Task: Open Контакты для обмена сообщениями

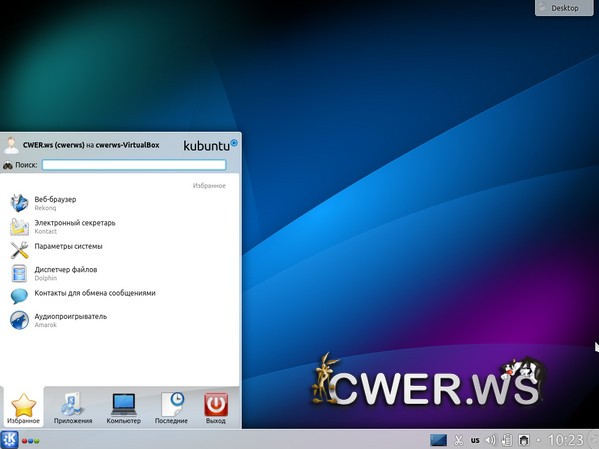Action: tap(120, 297)
